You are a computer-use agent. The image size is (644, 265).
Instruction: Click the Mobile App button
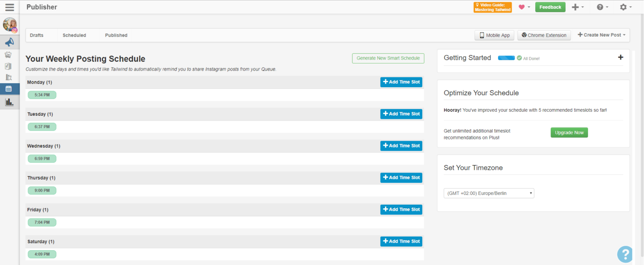[494, 35]
